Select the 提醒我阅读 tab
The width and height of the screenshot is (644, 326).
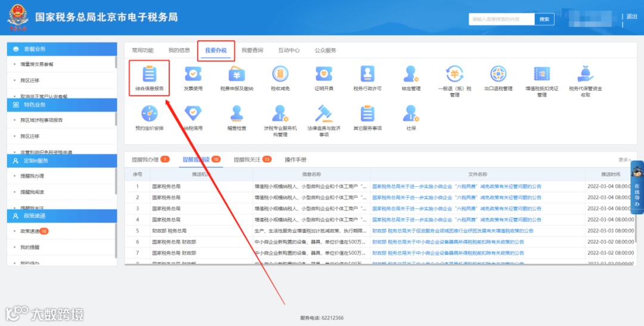(x=202, y=159)
